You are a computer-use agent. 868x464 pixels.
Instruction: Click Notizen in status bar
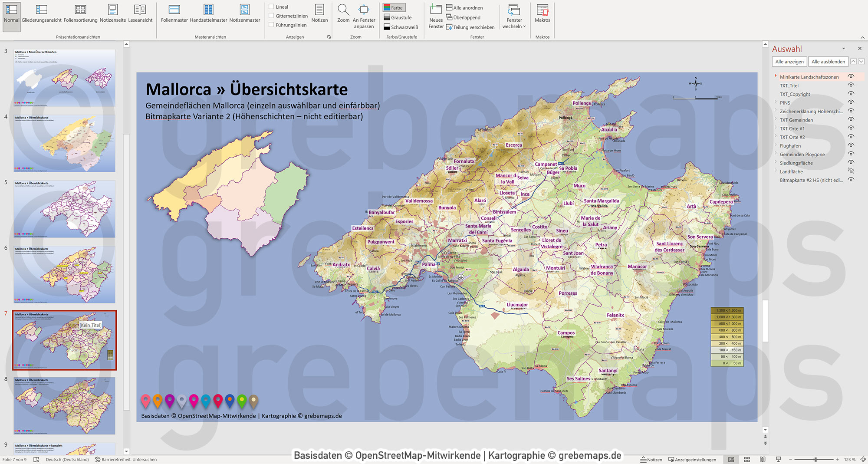tap(651, 460)
